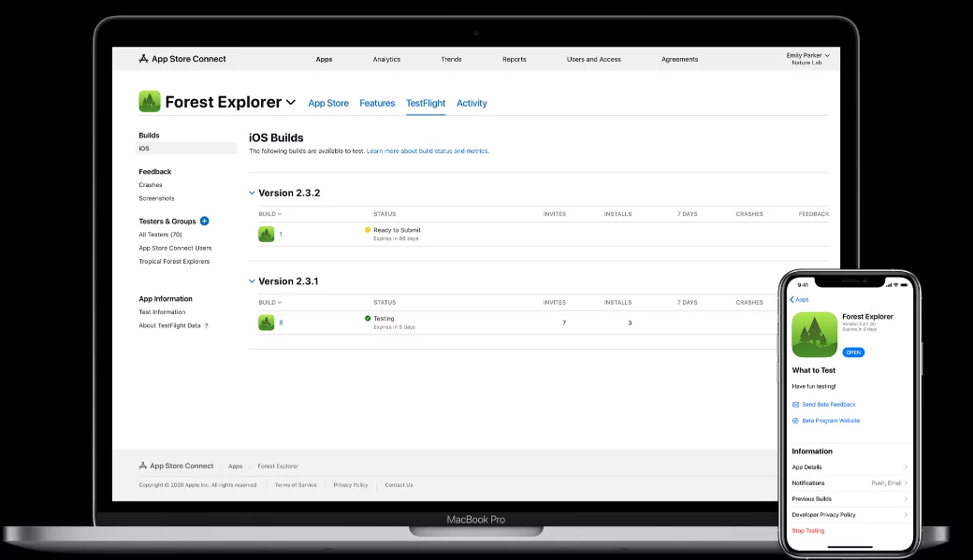Tap the Notifications Push, Email chevron on iPhone
The image size is (973, 560).
coord(906,483)
